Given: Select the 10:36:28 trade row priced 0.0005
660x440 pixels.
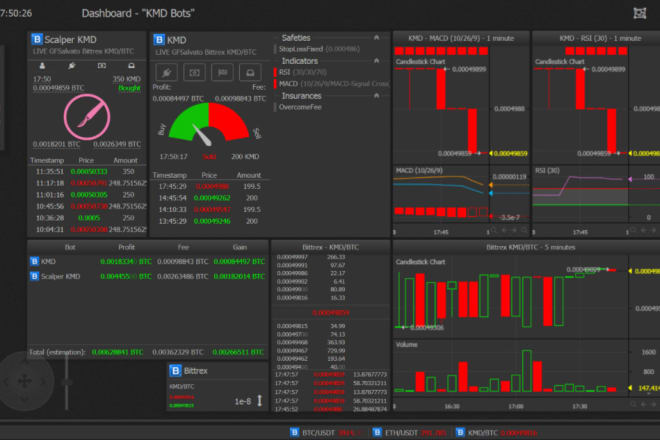Looking at the screenshot, I should [x=87, y=218].
